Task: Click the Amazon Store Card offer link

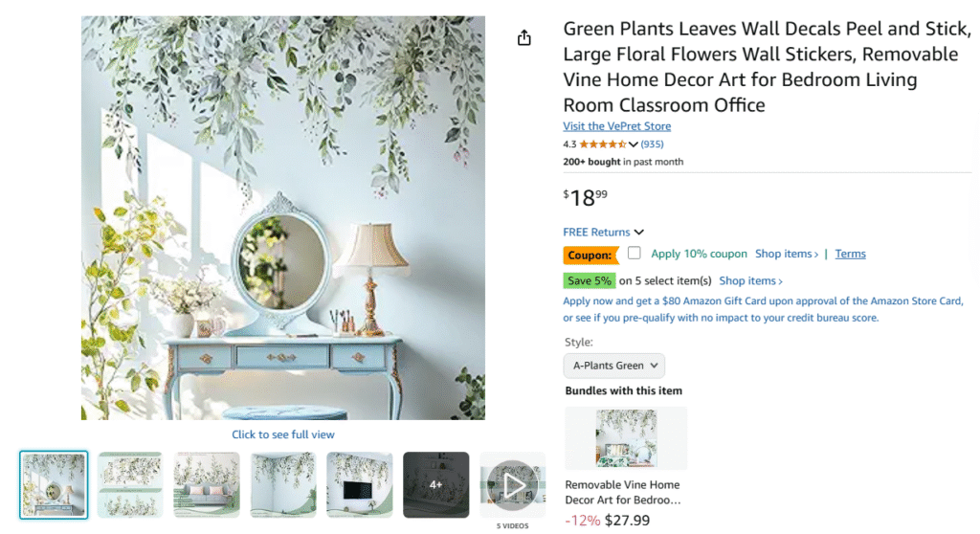Action: pyautogui.click(x=763, y=309)
